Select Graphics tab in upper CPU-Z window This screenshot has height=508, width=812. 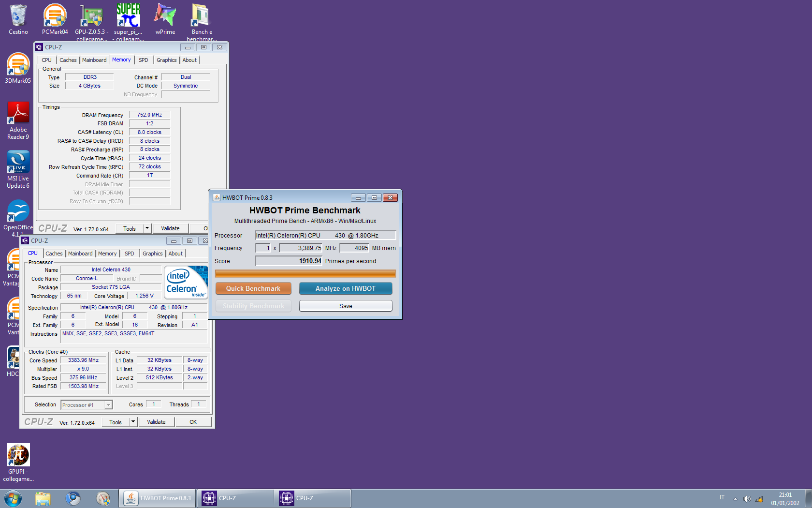167,60
